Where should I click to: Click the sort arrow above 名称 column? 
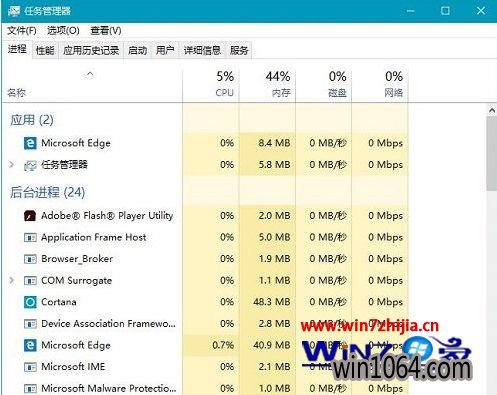point(90,74)
